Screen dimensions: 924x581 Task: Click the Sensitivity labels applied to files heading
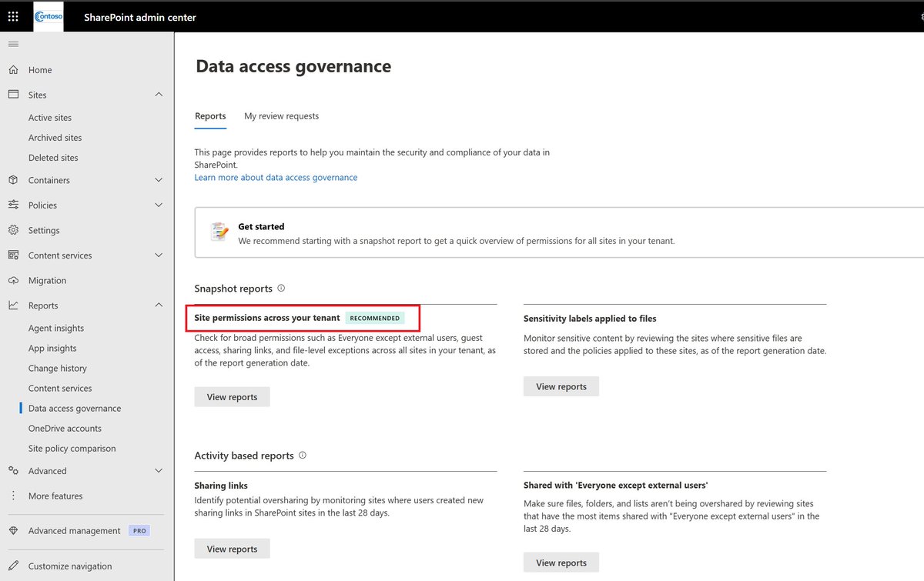590,319
